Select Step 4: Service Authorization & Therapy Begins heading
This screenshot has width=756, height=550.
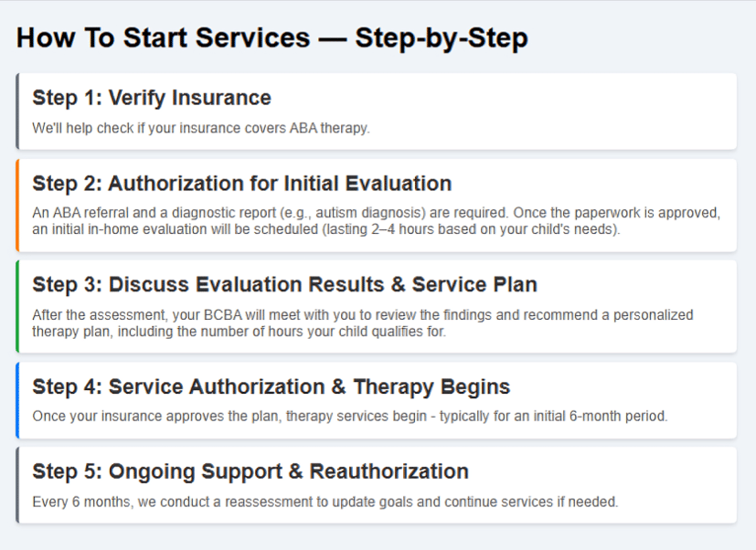[271, 387]
